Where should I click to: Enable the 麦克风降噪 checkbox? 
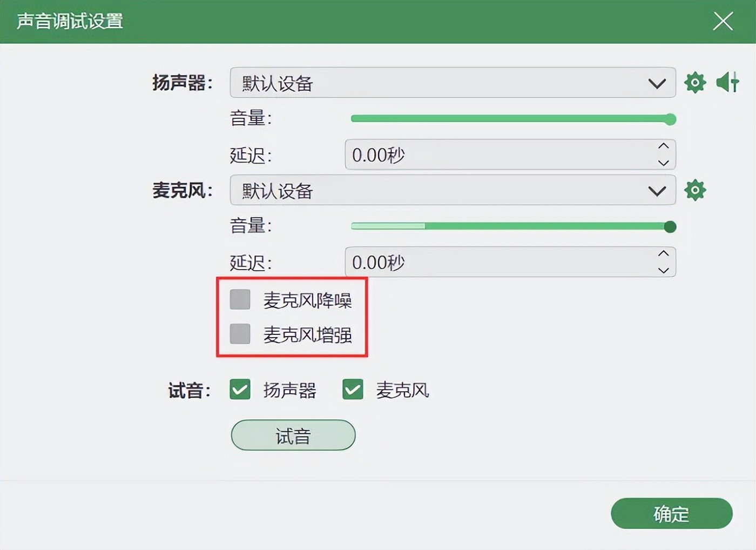click(240, 299)
